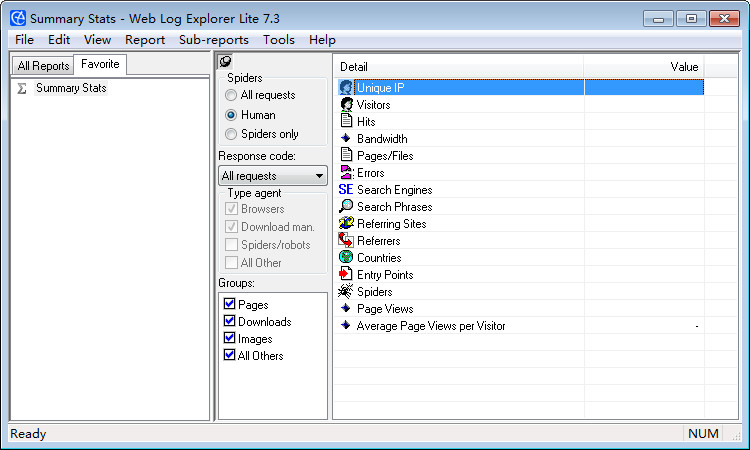750x450 pixels.
Task: Select the Countries row text
Action: click(379, 258)
